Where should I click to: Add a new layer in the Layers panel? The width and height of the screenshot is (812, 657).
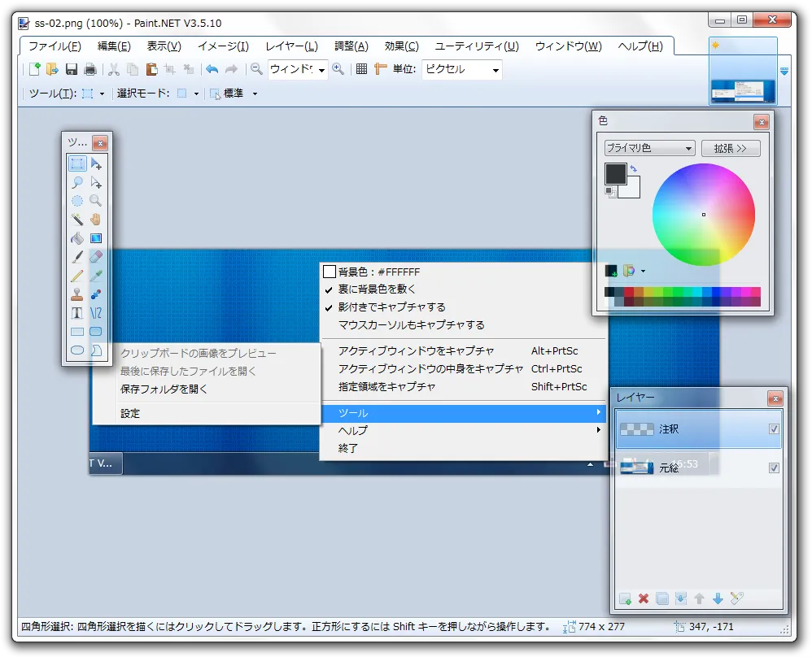click(x=626, y=599)
